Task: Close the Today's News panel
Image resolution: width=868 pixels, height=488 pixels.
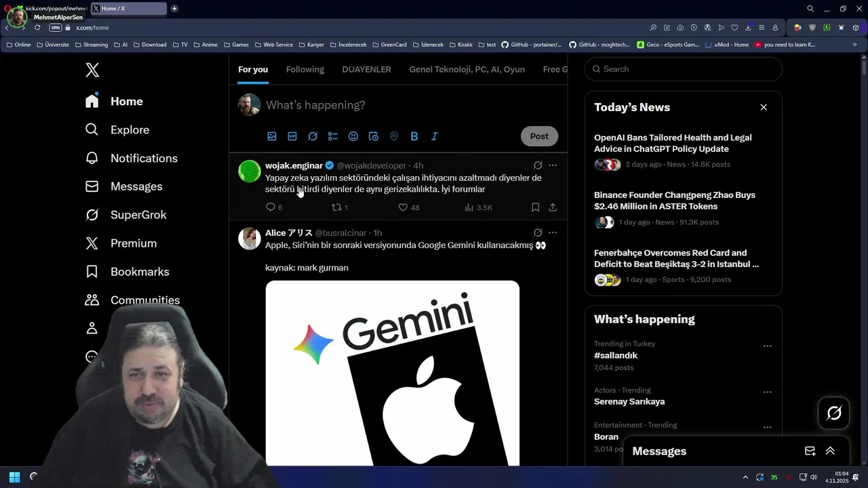Action: tap(764, 107)
